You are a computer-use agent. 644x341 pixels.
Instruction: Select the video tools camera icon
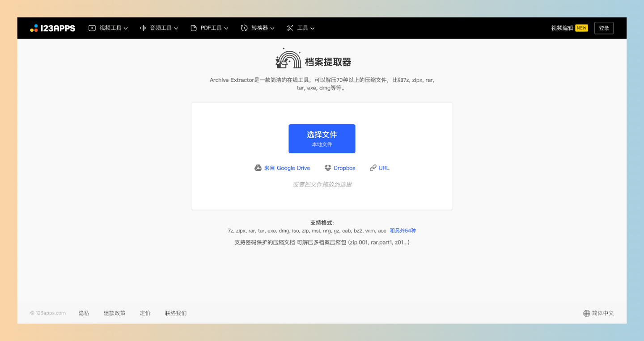pos(92,28)
